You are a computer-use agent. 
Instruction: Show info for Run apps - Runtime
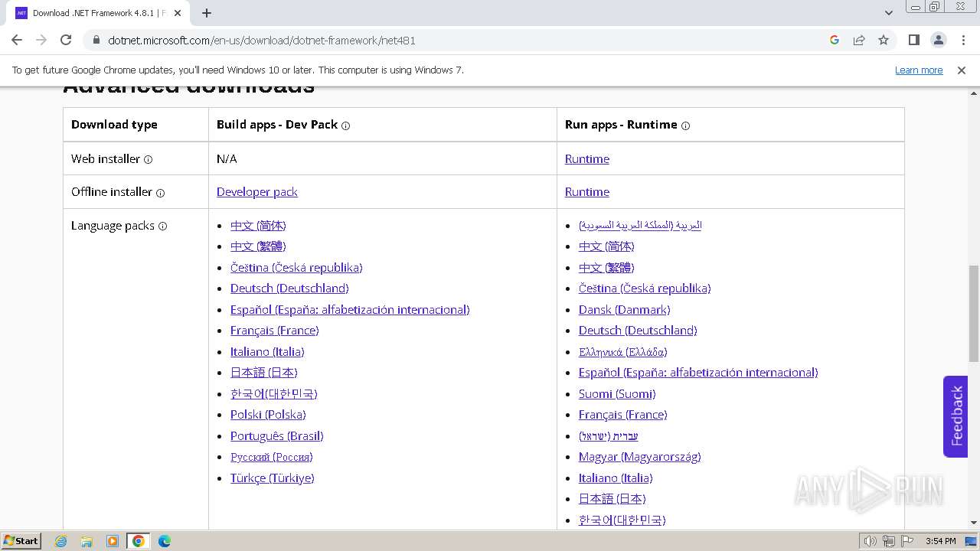point(685,126)
